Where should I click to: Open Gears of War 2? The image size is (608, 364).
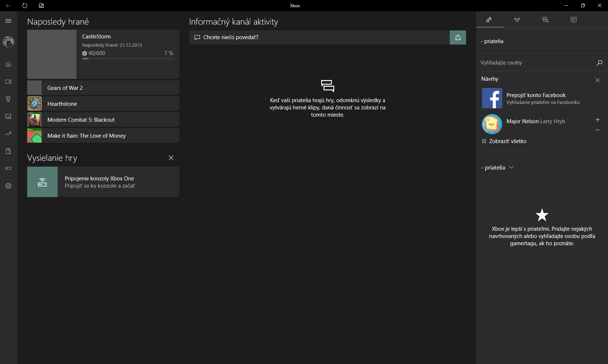point(103,88)
